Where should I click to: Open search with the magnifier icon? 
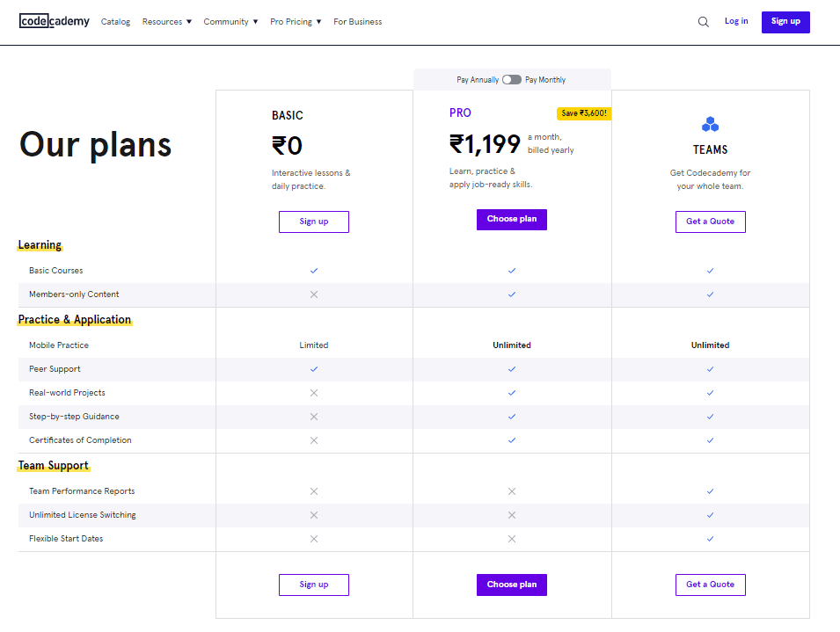click(703, 22)
